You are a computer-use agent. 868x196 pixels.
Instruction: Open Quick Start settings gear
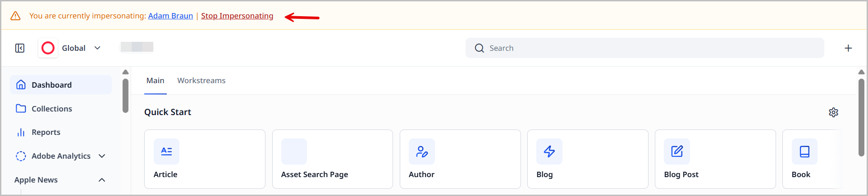tap(833, 112)
